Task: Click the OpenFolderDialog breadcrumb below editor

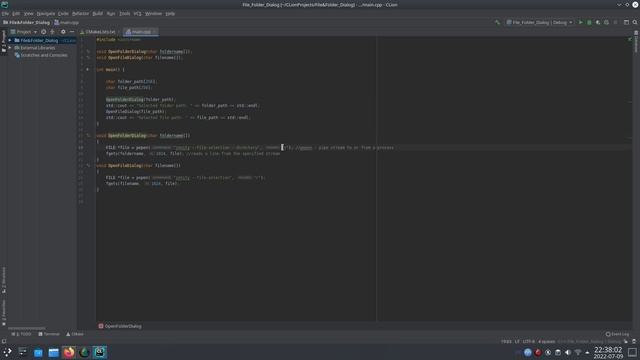Action: click(x=120, y=326)
